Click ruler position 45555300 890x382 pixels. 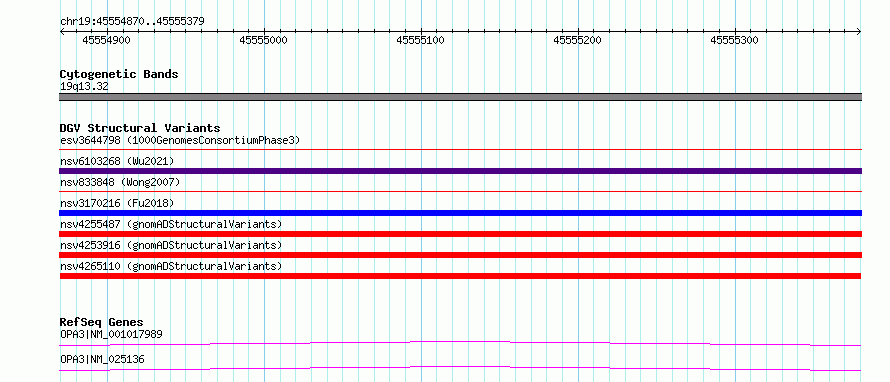[734, 40]
